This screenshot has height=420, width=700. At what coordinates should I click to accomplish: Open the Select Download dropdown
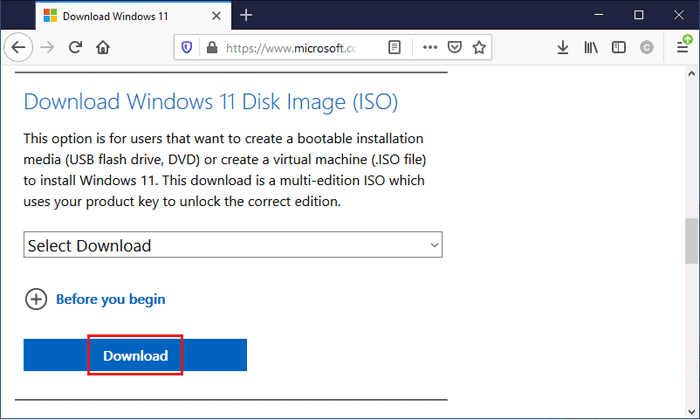tap(233, 245)
